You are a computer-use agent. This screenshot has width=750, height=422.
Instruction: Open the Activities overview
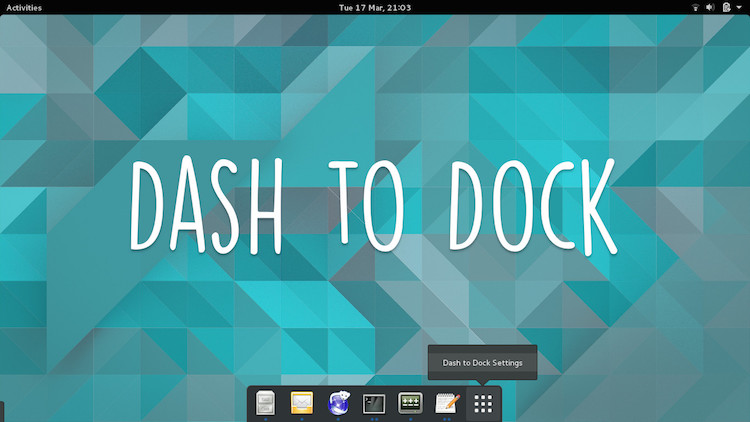point(24,7)
